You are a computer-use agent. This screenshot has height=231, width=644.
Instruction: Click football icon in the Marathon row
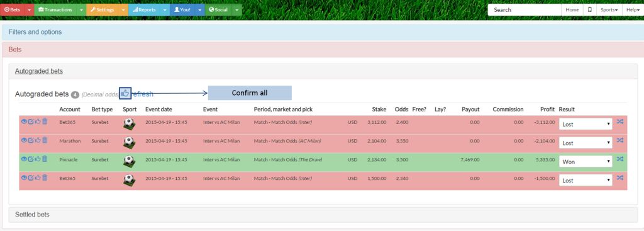point(129,143)
